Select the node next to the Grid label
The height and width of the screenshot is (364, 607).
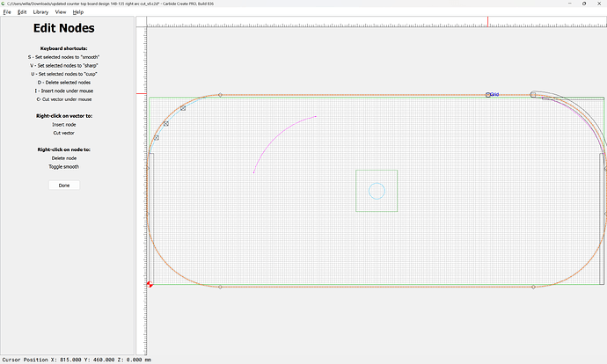tap(488, 94)
